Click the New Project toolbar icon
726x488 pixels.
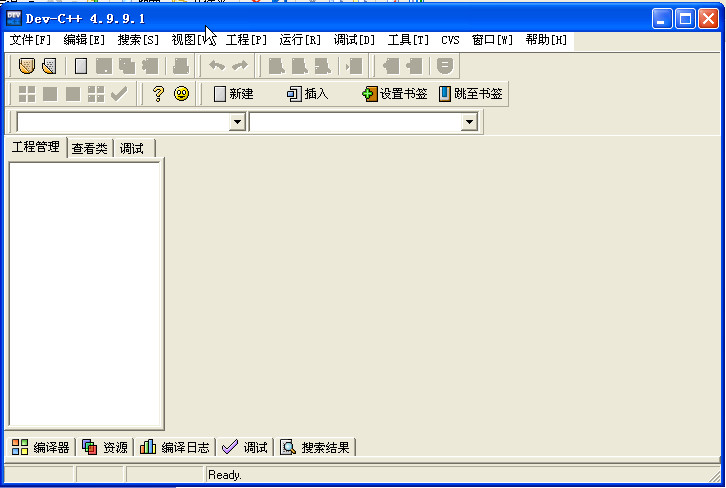point(26,66)
